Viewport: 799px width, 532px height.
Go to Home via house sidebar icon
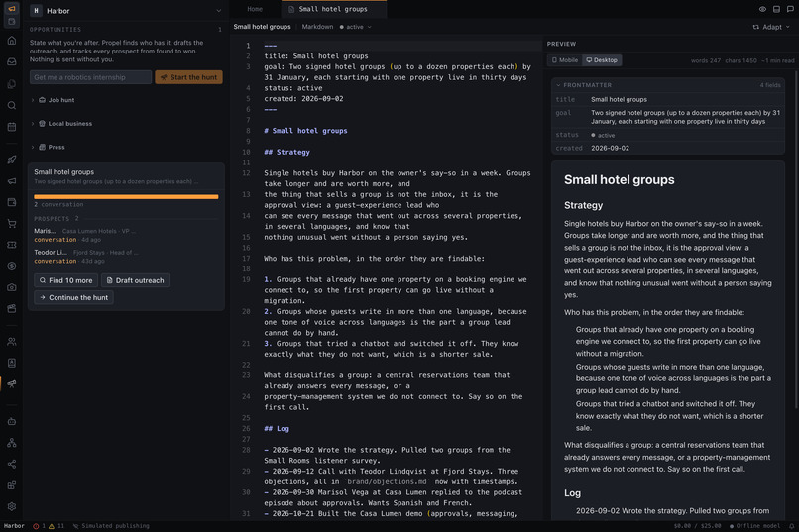[11, 41]
